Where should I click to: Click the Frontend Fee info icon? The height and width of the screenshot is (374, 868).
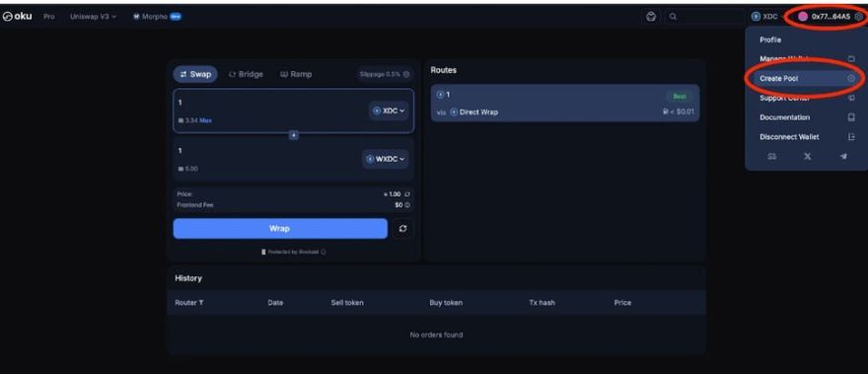tap(407, 205)
